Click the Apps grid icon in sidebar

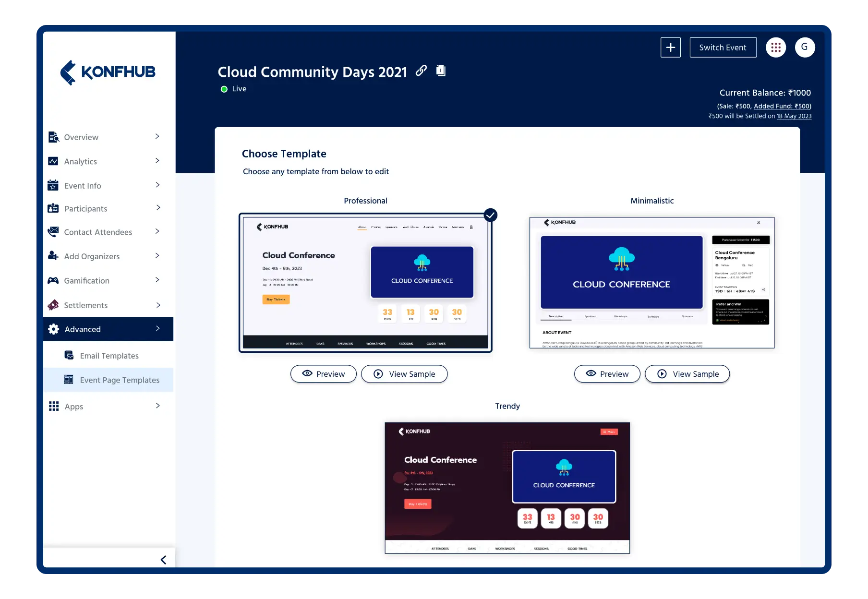pyautogui.click(x=54, y=406)
